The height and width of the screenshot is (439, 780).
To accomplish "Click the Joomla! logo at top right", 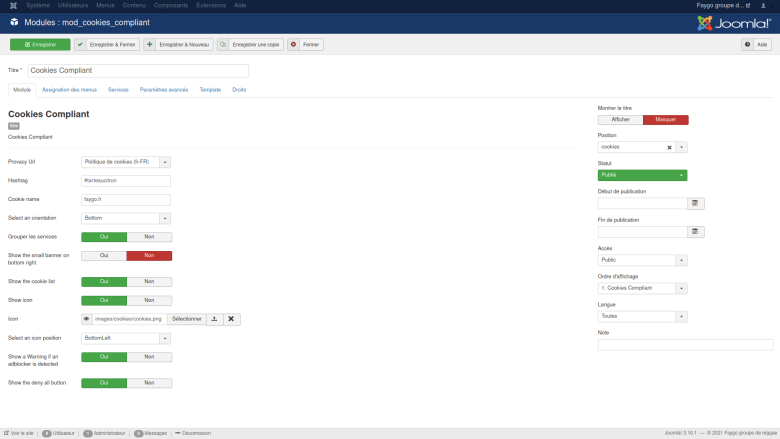I will pyautogui.click(x=734, y=23).
